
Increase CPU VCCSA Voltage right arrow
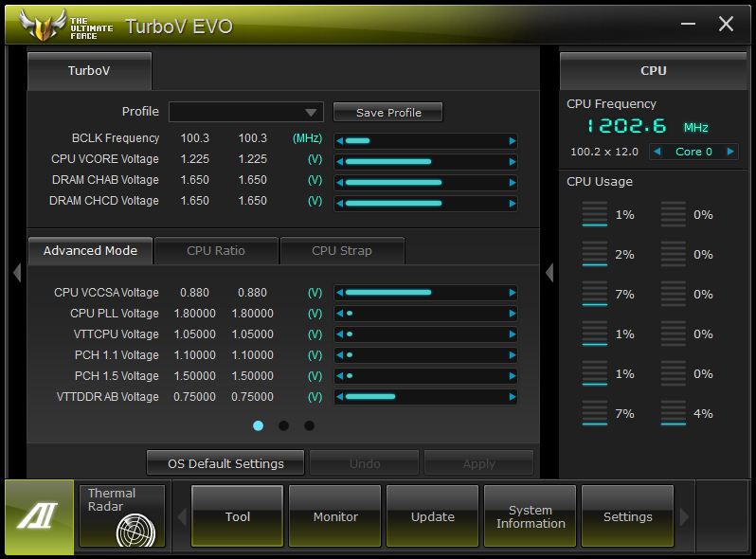tap(512, 292)
